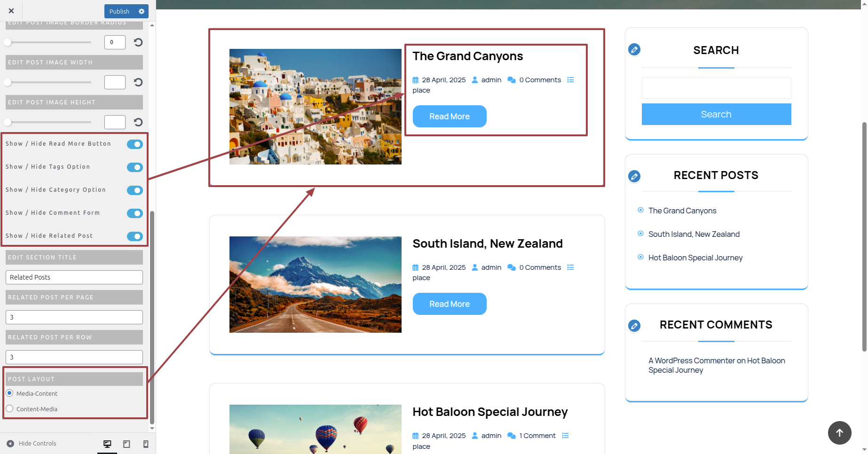
Task: Click the Grand Canyons calendar date icon
Action: pyautogui.click(x=415, y=80)
